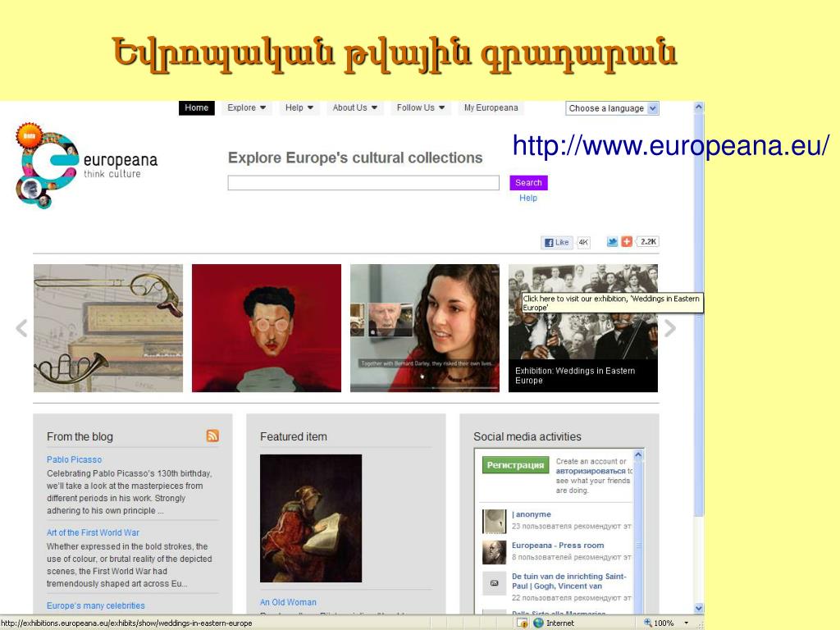Advance carousel with the right arrow
The height and width of the screenshot is (630, 840).
[669, 328]
